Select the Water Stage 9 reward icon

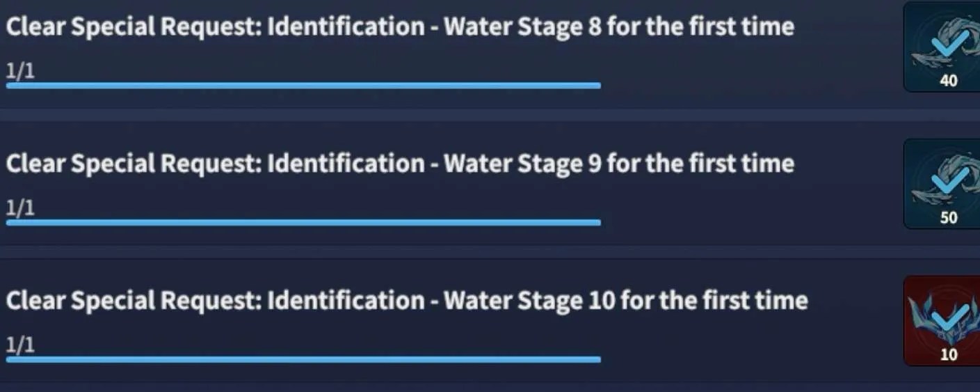(x=942, y=184)
